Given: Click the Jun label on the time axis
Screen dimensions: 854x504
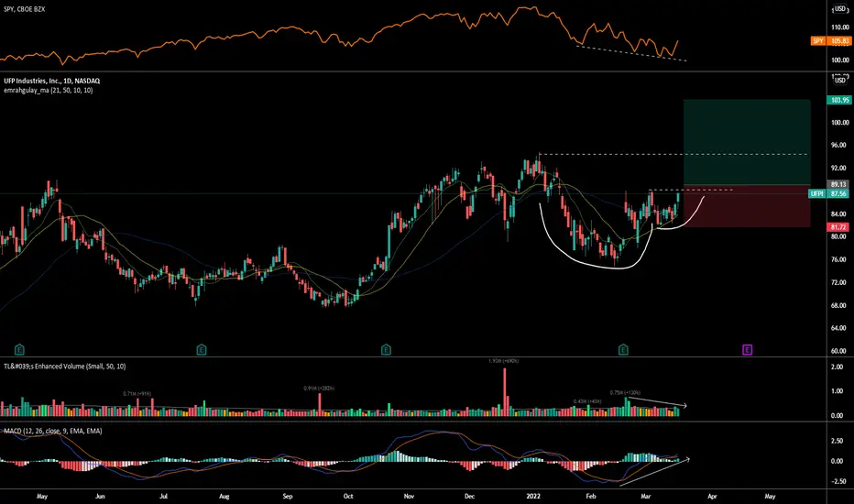Looking at the screenshot, I should click(100, 497).
